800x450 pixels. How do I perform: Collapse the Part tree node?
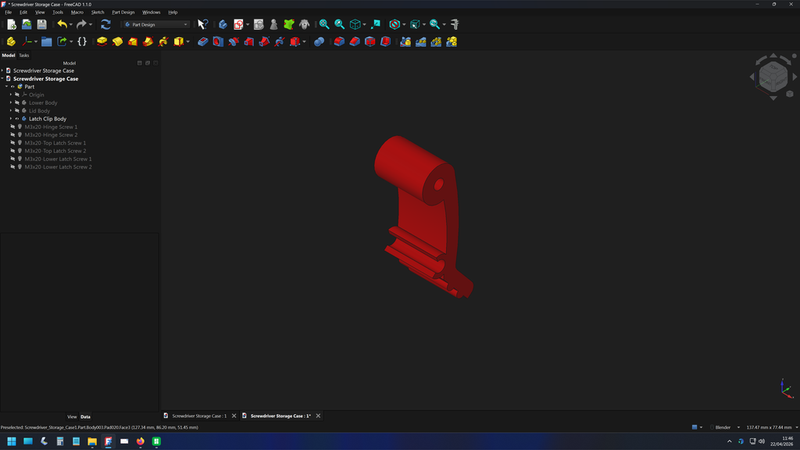pyautogui.click(x=6, y=87)
